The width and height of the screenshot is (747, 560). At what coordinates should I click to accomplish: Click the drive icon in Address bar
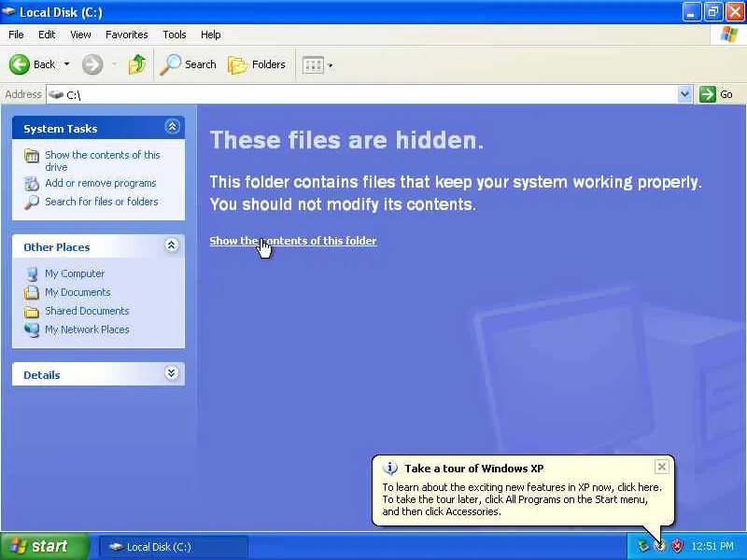tap(56, 95)
